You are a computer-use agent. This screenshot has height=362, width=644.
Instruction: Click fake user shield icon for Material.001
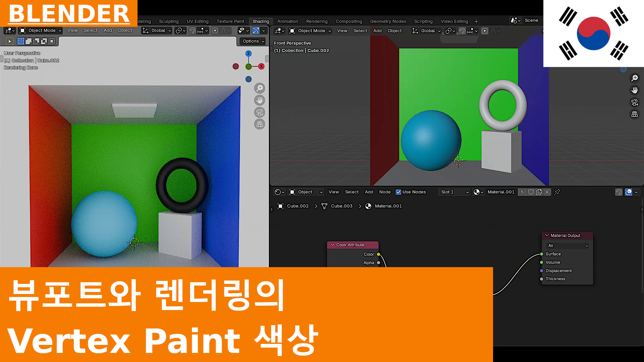pos(531,192)
